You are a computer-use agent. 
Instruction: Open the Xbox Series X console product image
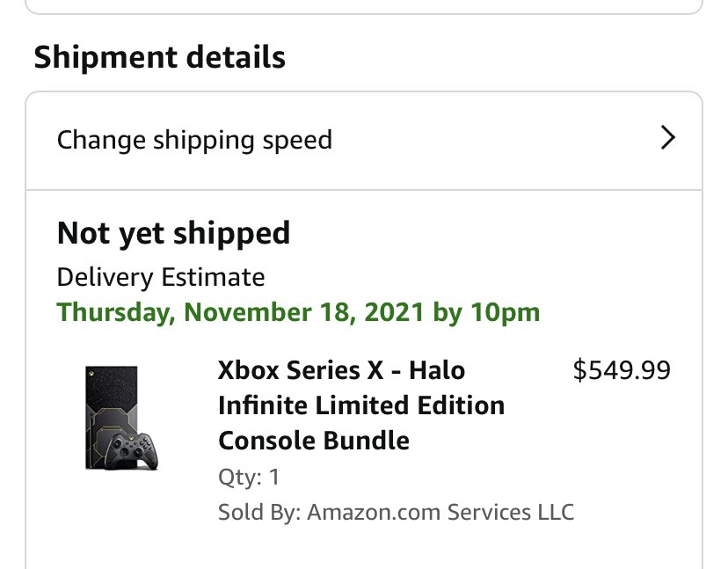121,418
